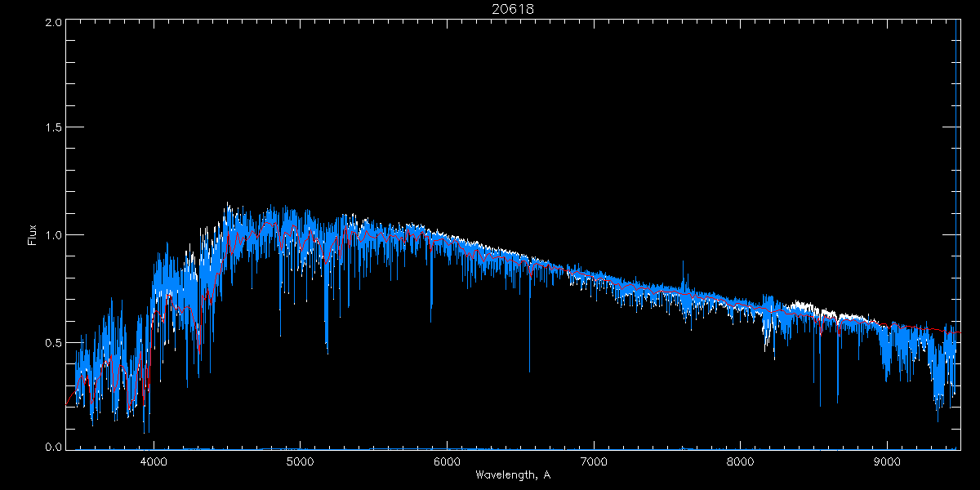The width and height of the screenshot is (980, 490).
Task: Click the 8000 wavelength tick label
Action: 740,461
